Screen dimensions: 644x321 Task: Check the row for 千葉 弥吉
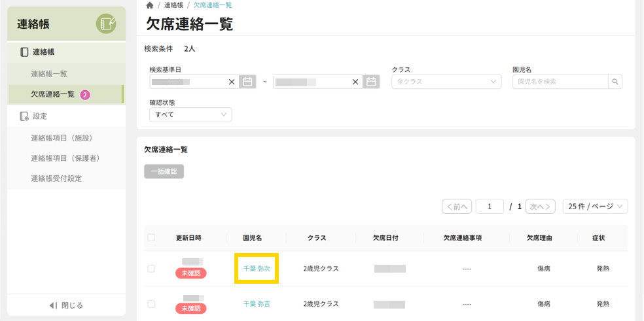pyautogui.click(x=151, y=304)
